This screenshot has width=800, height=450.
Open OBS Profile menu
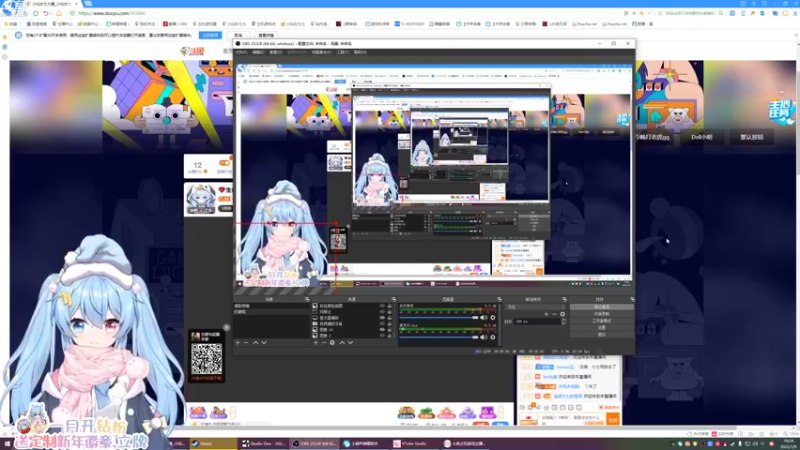[296, 52]
